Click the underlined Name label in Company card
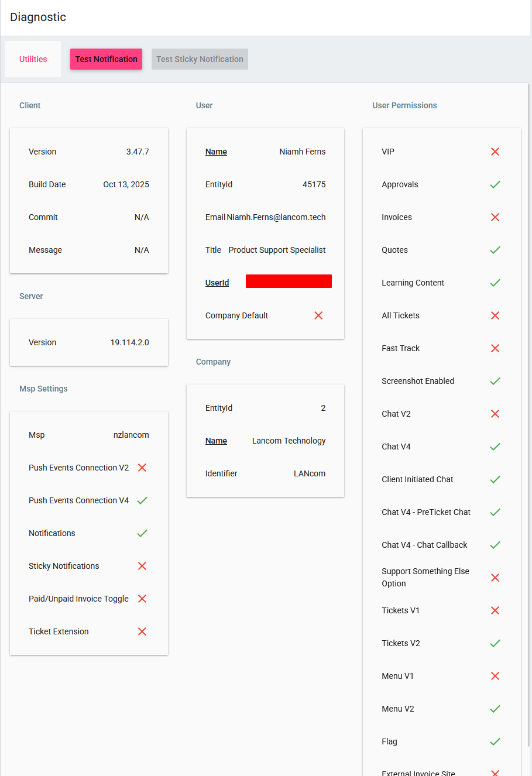The width and height of the screenshot is (532, 776). point(216,441)
